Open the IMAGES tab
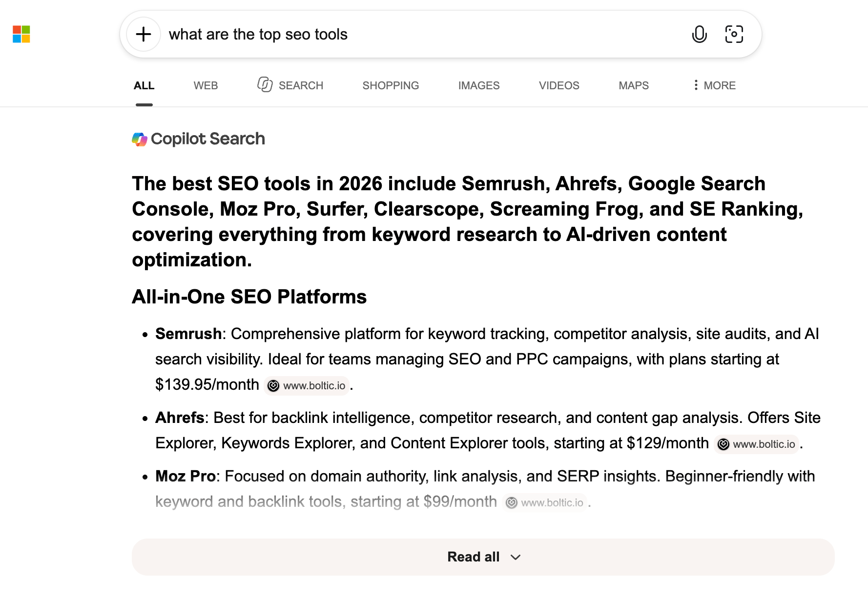Viewport: 868px width, 600px height. pyautogui.click(x=479, y=85)
